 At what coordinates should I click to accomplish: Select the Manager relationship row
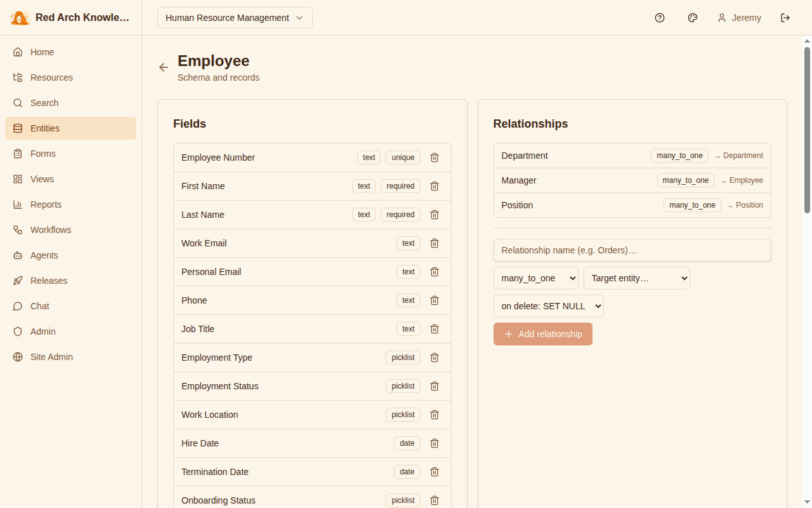[632, 180]
